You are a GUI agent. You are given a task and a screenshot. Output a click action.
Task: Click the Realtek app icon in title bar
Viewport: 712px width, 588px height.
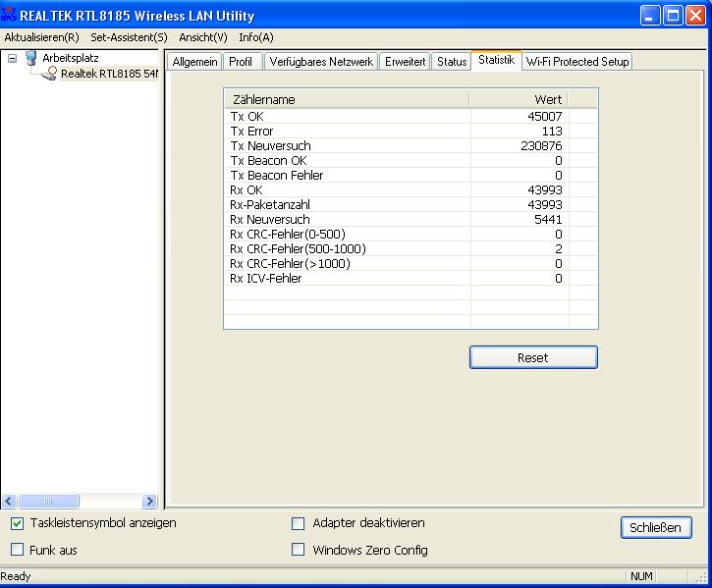click(x=11, y=16)
